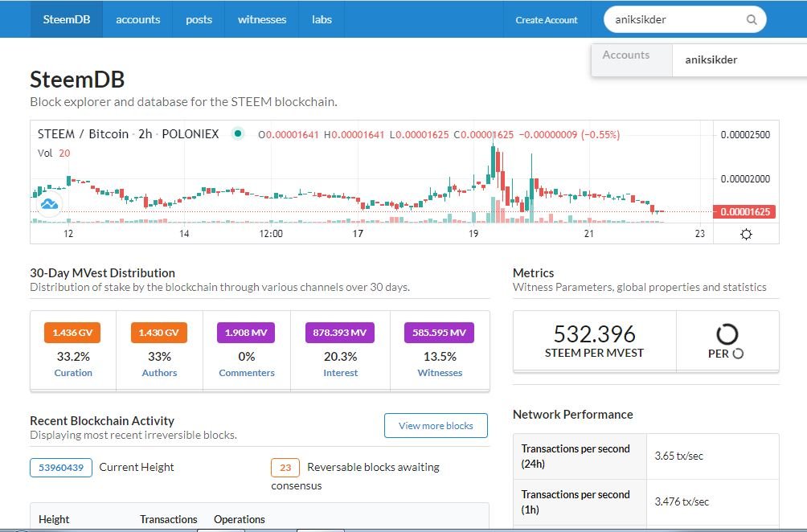Open the Curation distribution link
Screen dimensions: 807x532
(73, 373)
